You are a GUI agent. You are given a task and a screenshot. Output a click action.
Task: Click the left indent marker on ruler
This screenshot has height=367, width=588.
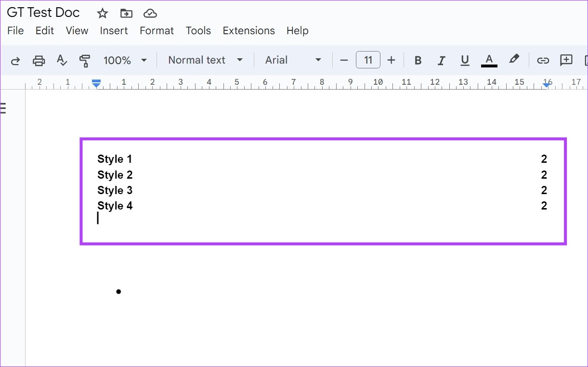pyautogui.click(x=96, y=84)
